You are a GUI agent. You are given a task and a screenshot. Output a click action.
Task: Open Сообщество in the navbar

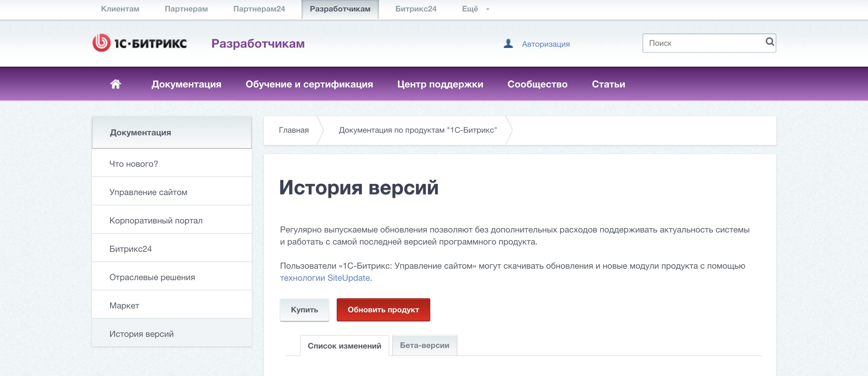pyautogui.click(x=538, y=84)
